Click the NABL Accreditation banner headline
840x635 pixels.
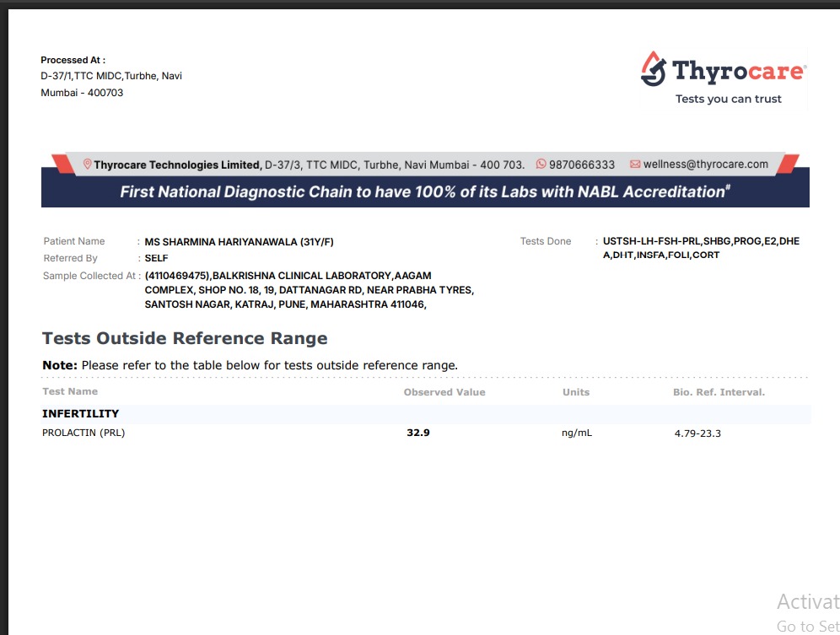424,191
